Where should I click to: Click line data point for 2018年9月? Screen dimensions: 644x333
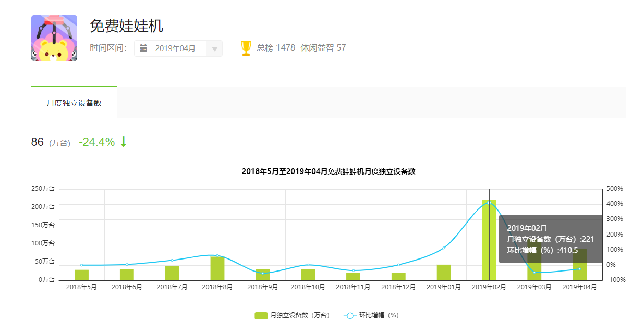[x=263, y=273]
